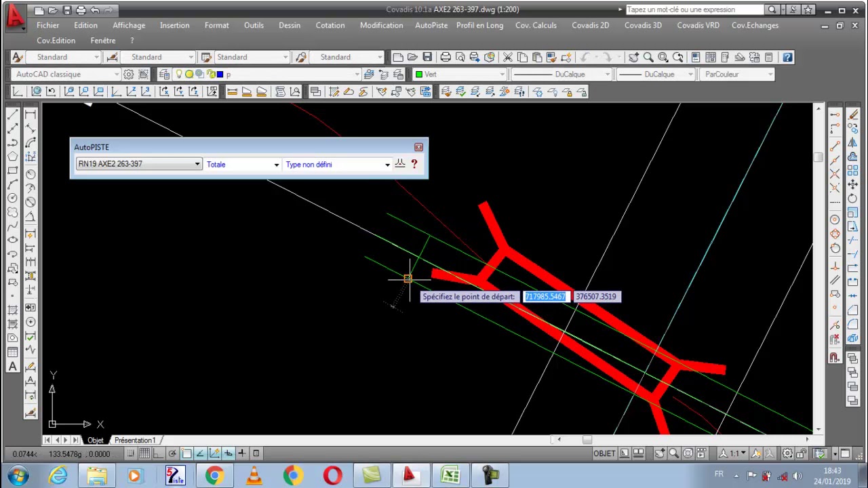Viewport: 868px width, 488px height.
Task: Open the Covadis 3D menu
Action: (x=643, y=25)
